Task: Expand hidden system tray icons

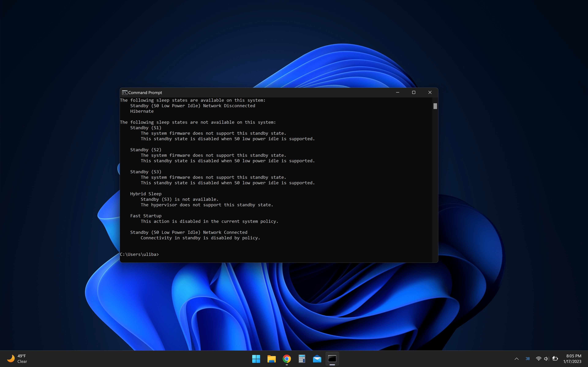Action: click(x=517, y=358)
